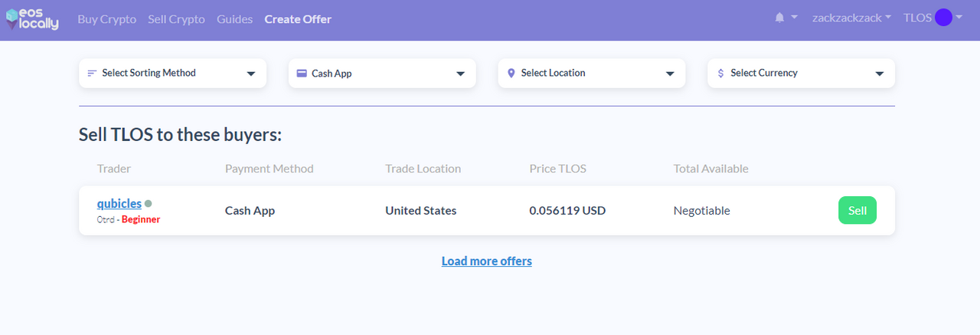Click qubicles online status dot
This screenshot has height=335, width=980.
click(x=149, y=204)
